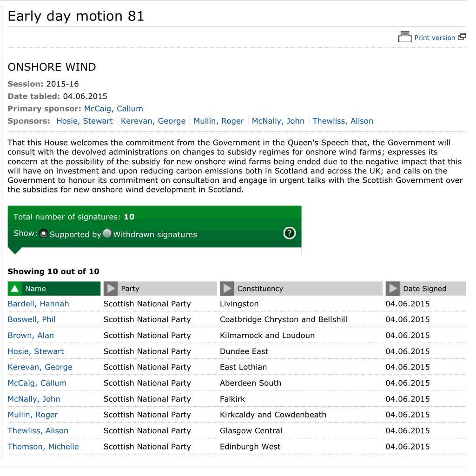Viewport: 476px width, 476px height.
Task: Click the Edinburgh West cell
Action: pos(250,447)
